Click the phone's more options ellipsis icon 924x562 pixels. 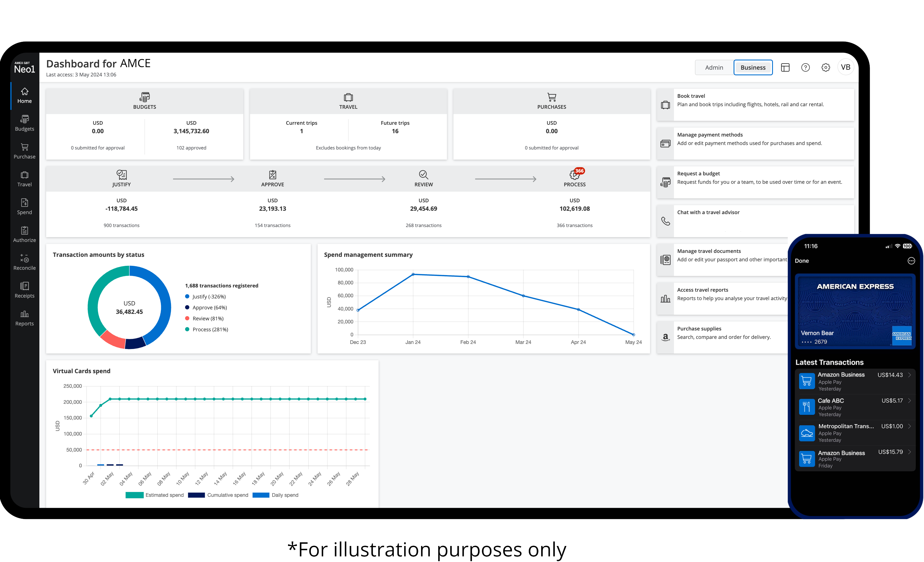(911, 261)
